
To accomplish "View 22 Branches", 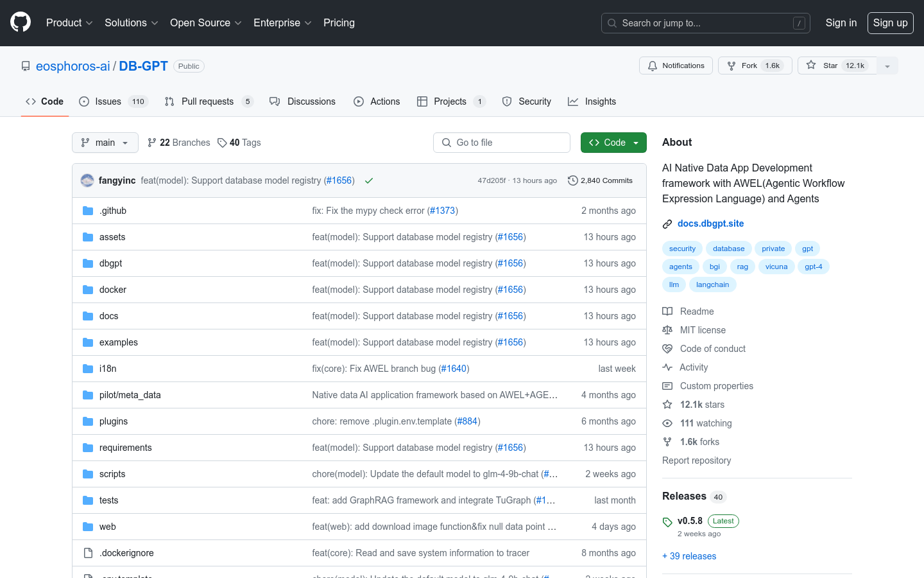I will [x=179, y=143].
